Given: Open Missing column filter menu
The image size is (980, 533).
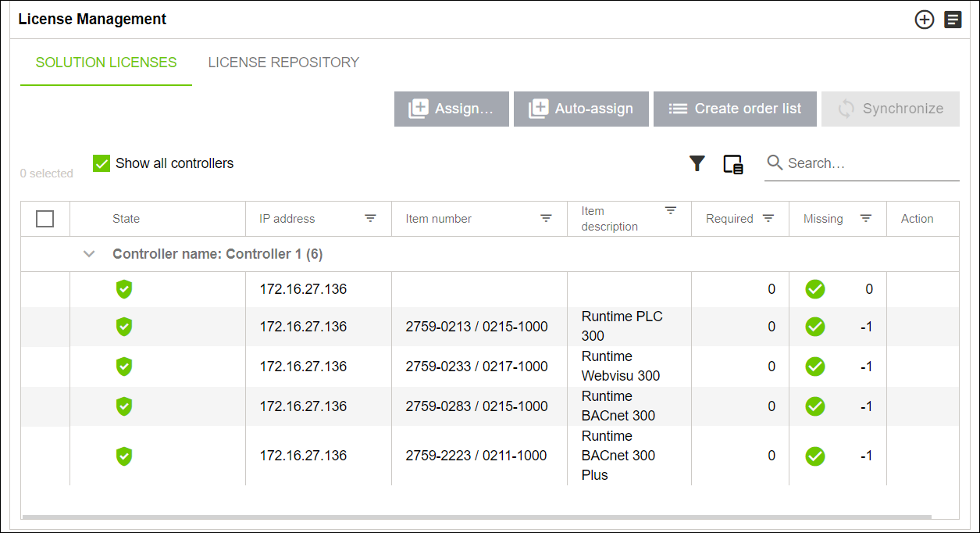Looking at the screenshot, I should point(865,219).
